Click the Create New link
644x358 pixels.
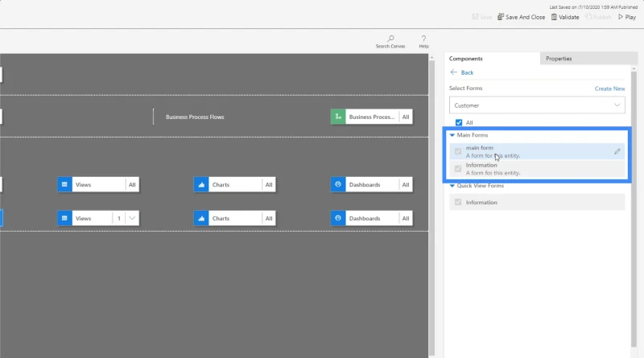point(609,88)
